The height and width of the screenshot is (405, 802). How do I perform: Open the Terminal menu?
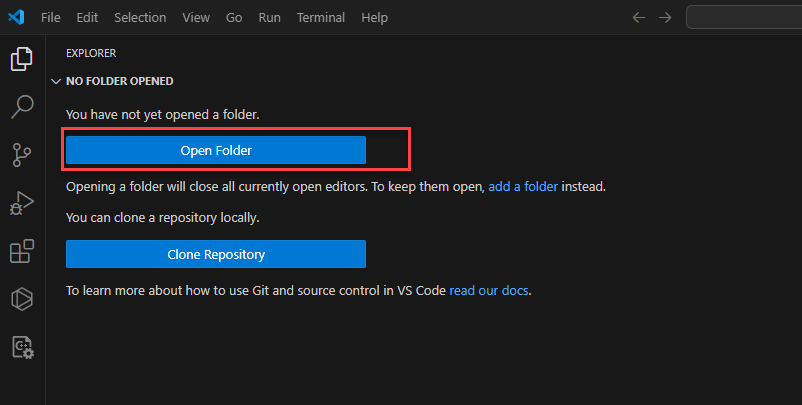(320, 18)
